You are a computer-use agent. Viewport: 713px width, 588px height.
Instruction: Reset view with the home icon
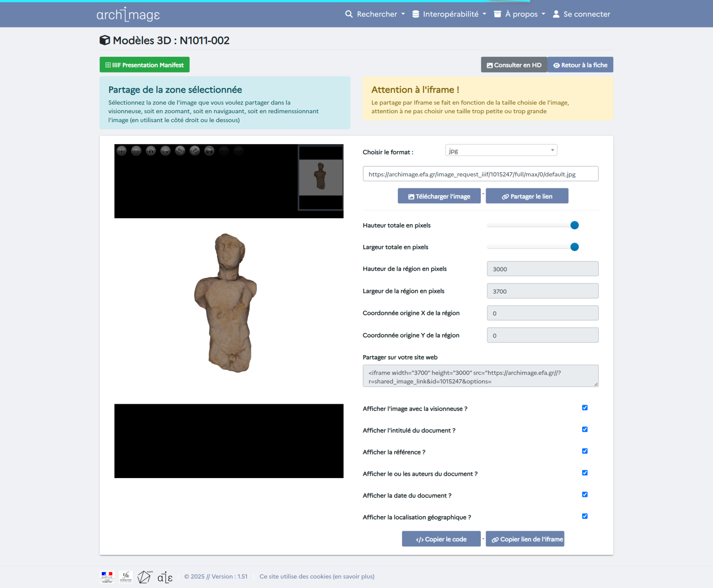tap(151, 151)
